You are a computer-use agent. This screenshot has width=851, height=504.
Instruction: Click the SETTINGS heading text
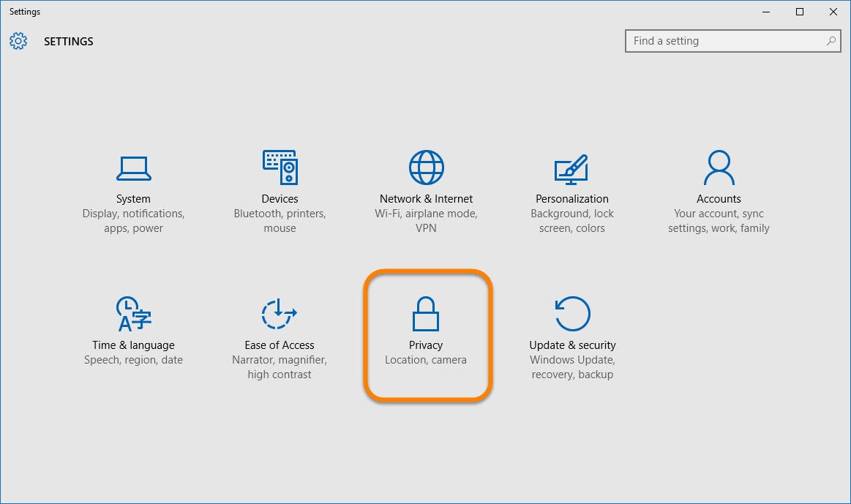coord(68,41)
